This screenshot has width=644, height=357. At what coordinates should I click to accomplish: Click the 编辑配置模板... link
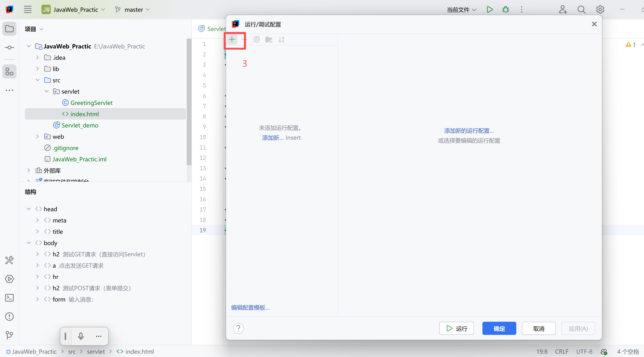[x=250, y=308]
